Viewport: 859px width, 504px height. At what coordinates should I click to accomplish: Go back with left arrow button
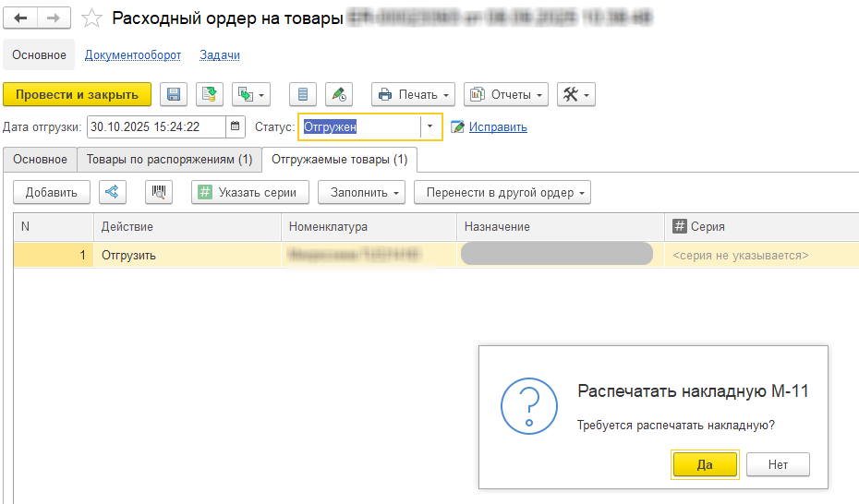point(20,18)
